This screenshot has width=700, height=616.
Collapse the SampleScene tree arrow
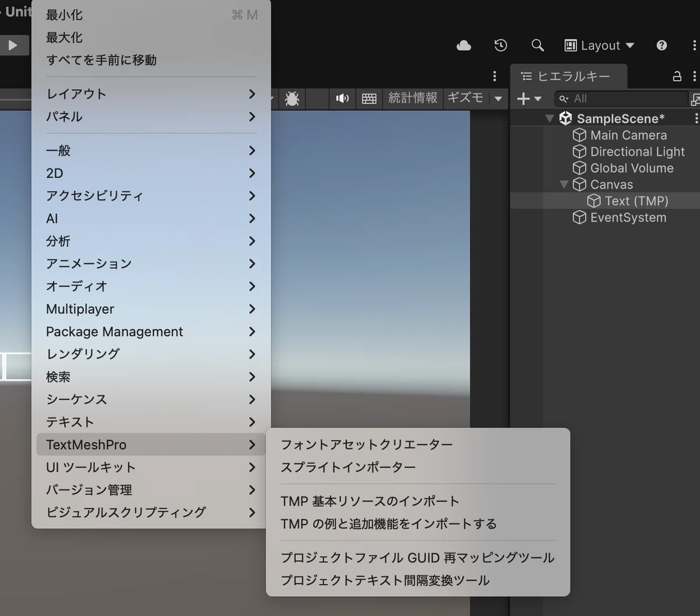pos(549,119)
